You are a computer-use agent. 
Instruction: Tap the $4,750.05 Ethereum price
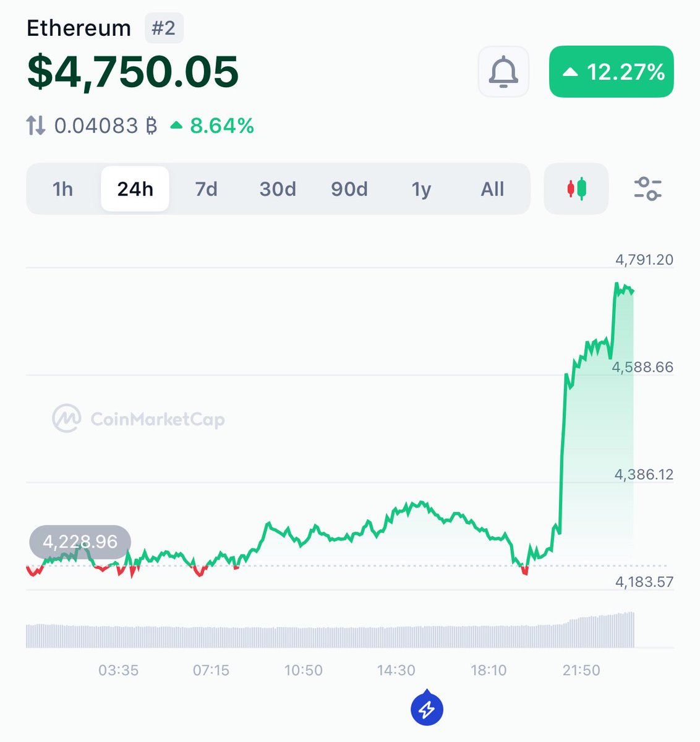133,72
